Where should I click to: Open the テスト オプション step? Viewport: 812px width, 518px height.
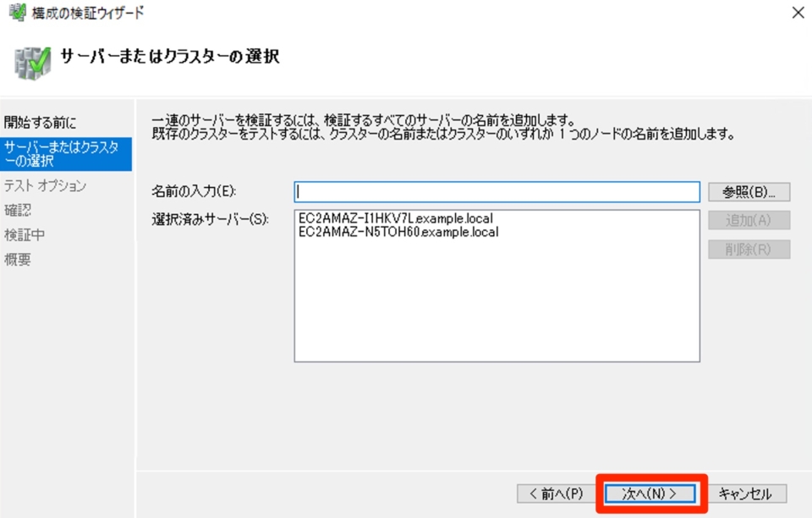click(x=45, y=185)
